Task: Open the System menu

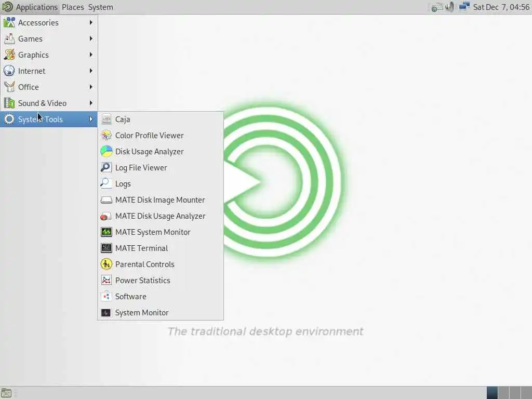Action: tap(100, 7)
